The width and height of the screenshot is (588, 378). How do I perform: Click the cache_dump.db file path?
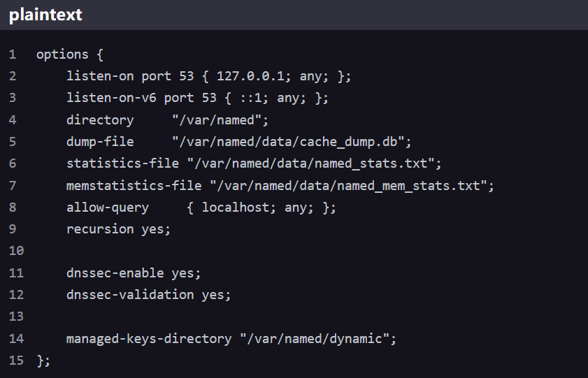click(x=292, y=141)
